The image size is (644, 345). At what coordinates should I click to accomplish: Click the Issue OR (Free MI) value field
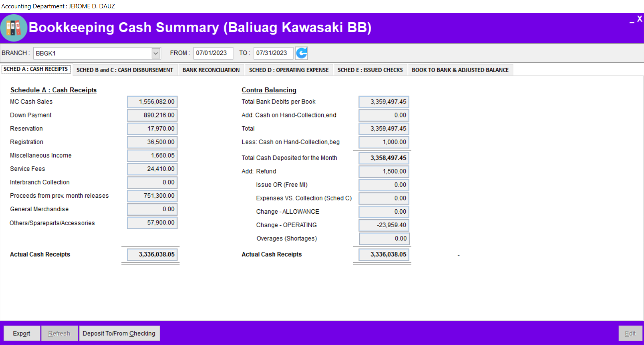coord(384,185)
